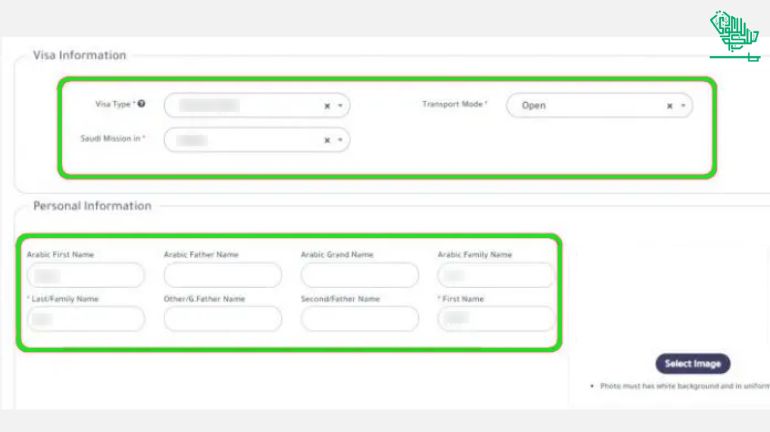This screenshot has width=770, height=432.
Task: Click the Arabic First Name field
Action: 86,275
